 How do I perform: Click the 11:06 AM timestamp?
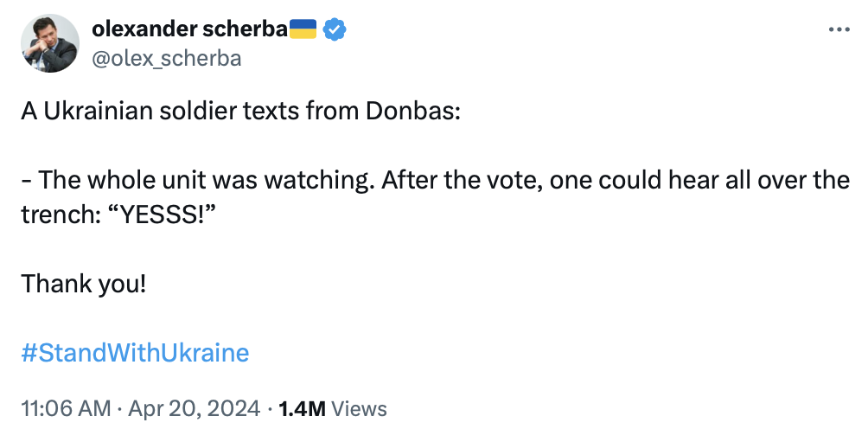click(x=67, y=408)
